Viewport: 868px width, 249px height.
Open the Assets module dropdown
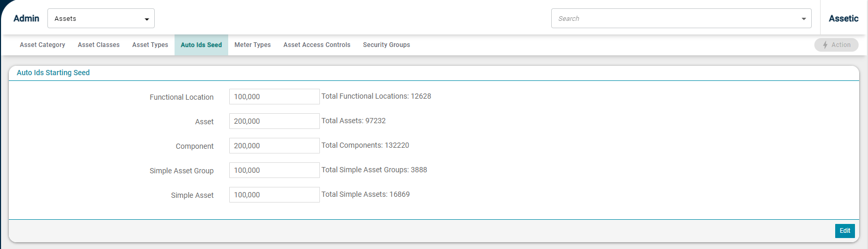(101, 18)
